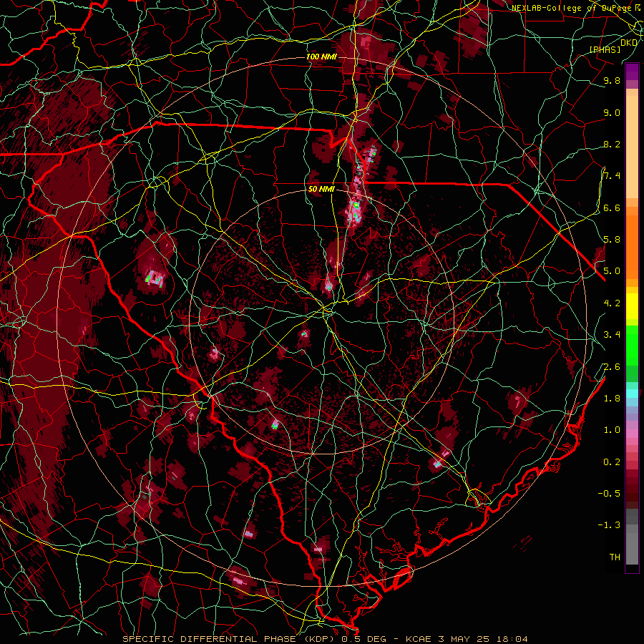Click the -1.3 scale value
The width and height of the screenshot is (644, 644).
pos(609,525)
